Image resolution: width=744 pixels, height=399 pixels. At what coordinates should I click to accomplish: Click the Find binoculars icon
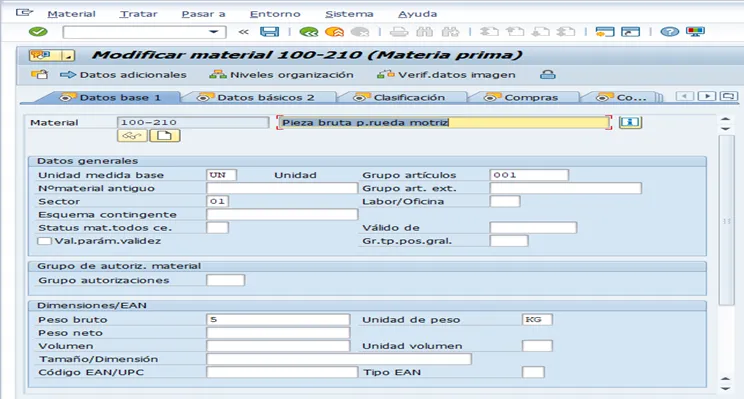(424, 32)
